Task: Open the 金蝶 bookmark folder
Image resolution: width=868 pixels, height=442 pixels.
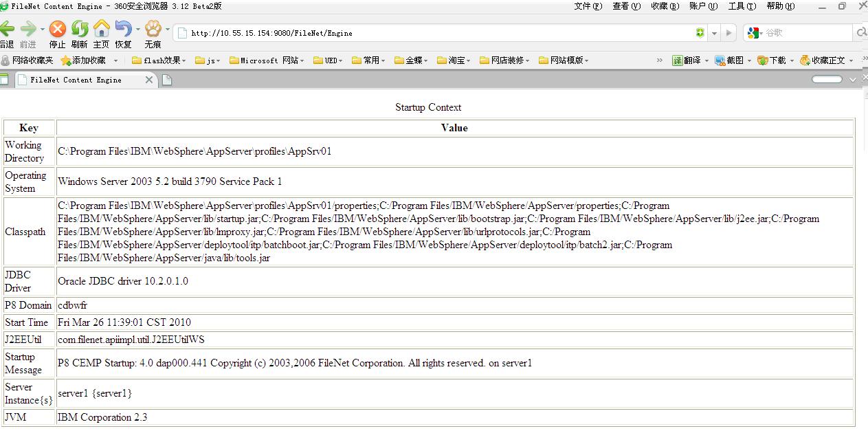Action: point(411,60)
